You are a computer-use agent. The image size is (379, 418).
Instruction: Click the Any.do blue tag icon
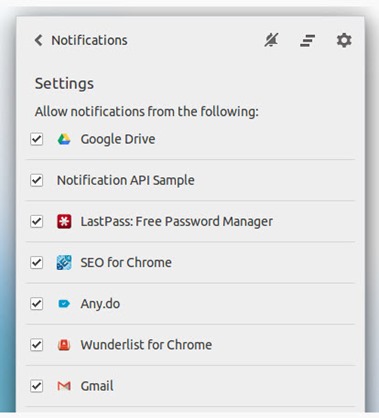pyautogui.click(x=64, y=304)
